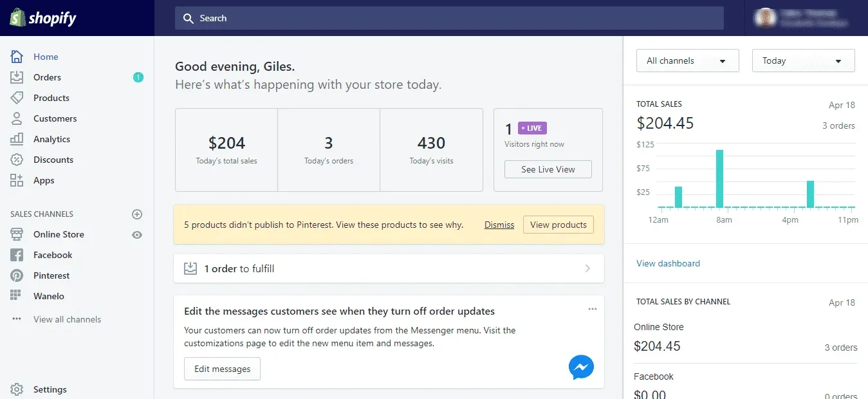
Task: Click the Messenger icon on the message card
Action: (580, 367)
